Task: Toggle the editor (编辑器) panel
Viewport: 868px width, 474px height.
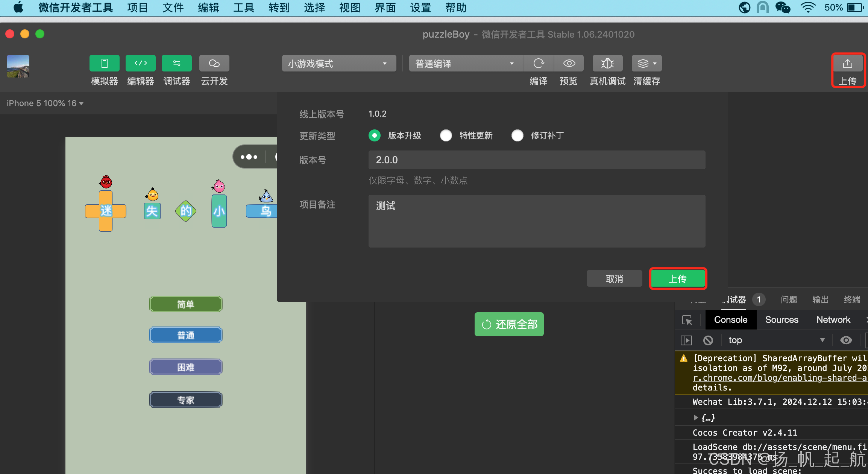Action: [x=141, y=63]
